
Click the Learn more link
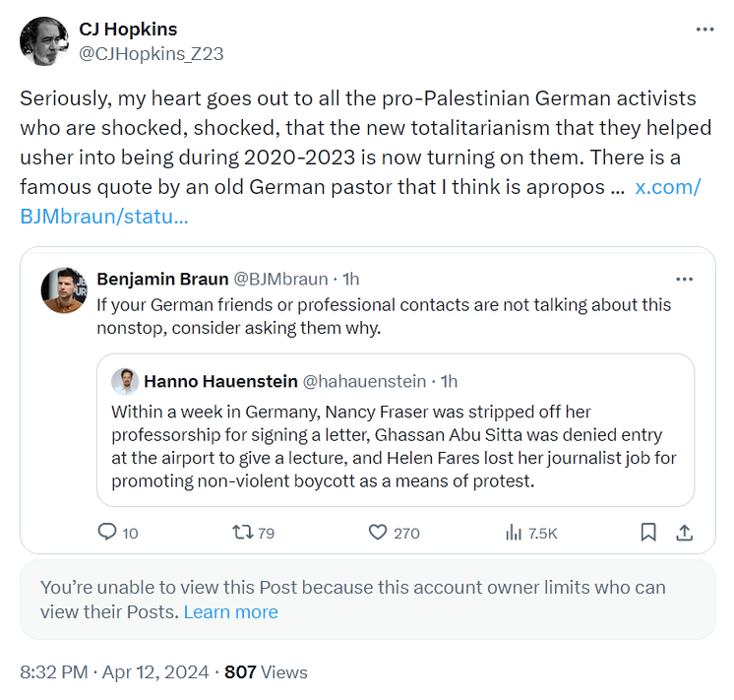point(230,612)
